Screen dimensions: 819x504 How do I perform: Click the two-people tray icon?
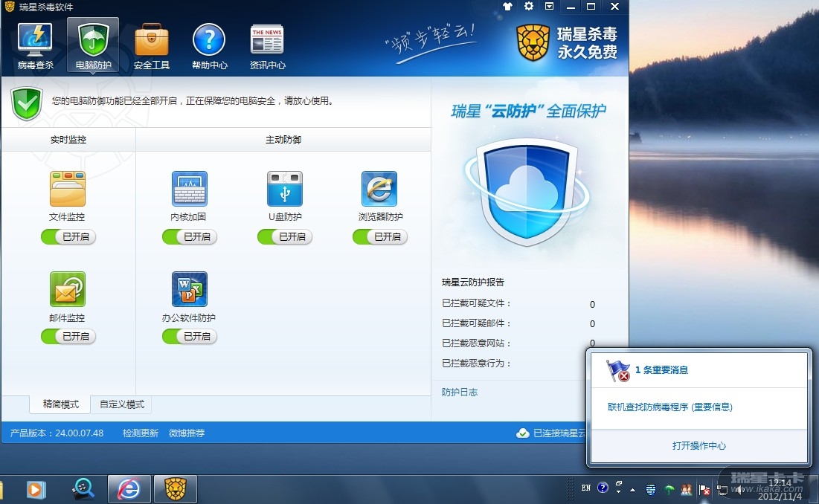point(687,489)
